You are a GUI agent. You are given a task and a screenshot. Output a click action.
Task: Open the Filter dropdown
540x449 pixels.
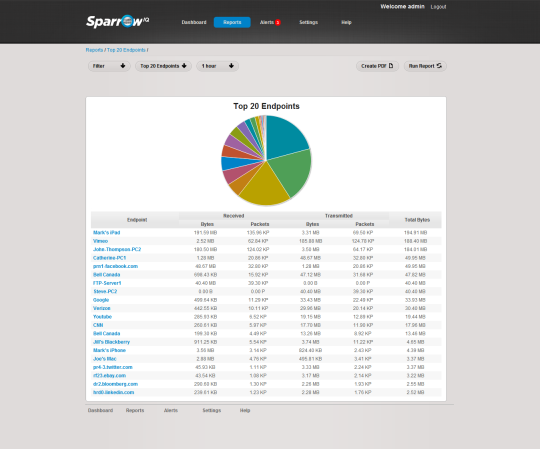(x=109, y=66)
